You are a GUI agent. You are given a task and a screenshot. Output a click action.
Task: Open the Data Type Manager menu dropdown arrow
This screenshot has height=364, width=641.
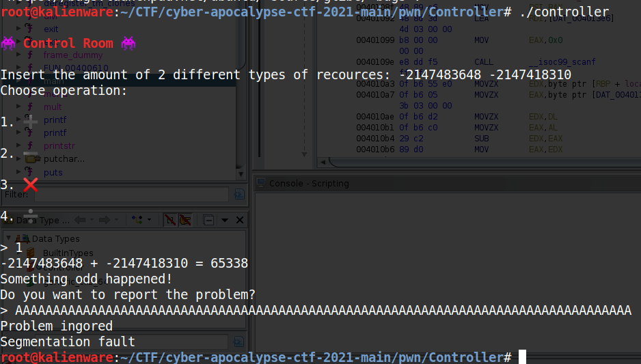[223, 220]
